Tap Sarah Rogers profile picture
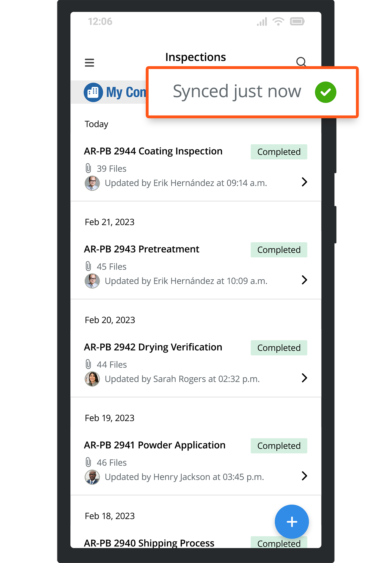This screenshot has width=392, height=563. (92, 379)
